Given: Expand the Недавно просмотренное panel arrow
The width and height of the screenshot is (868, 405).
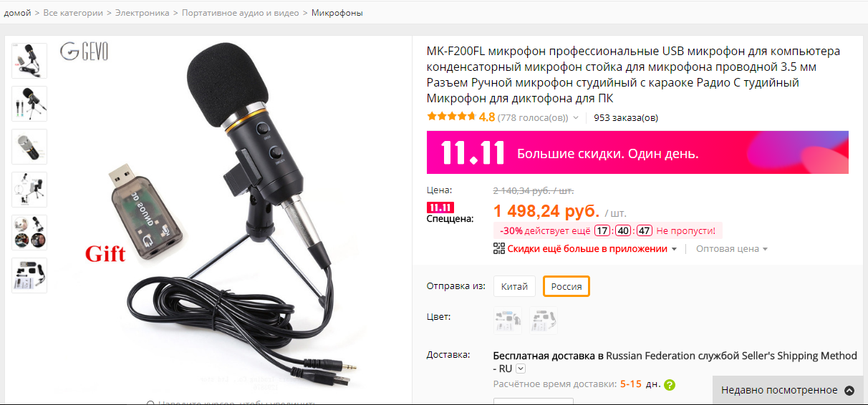Looking at the screenshot, I should [849, 391].
